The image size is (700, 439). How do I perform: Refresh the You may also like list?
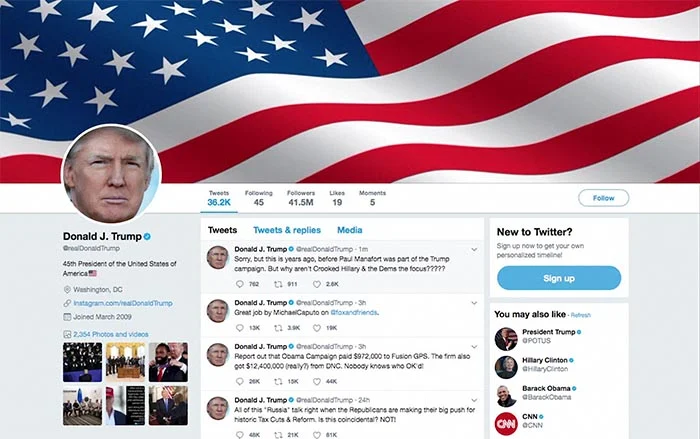click(581, 315)
